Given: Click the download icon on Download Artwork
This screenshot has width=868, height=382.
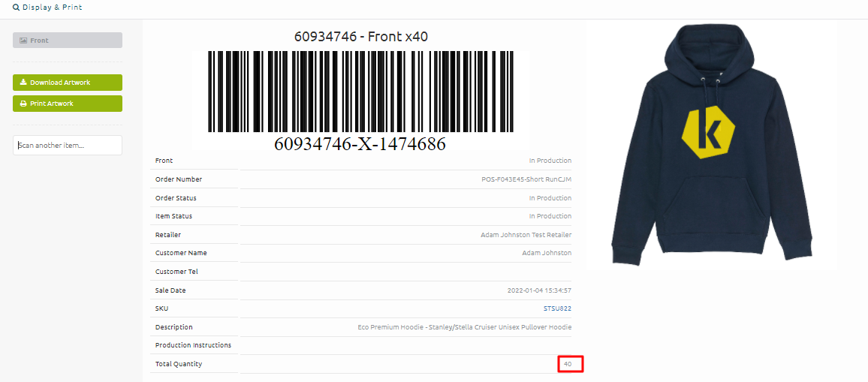Looking at the screenshot, I should pos(23,83).
